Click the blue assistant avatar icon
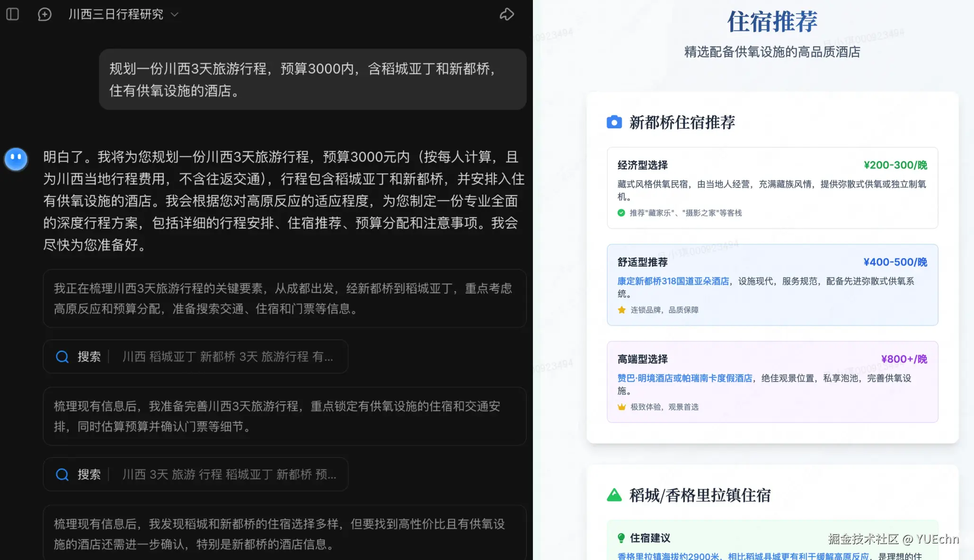 pos(16,159)
